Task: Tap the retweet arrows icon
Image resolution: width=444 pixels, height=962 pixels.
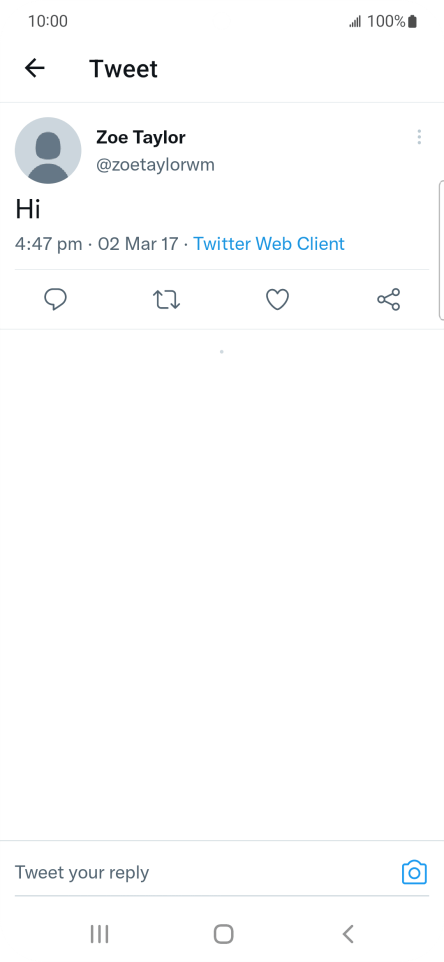Action: 166,299
